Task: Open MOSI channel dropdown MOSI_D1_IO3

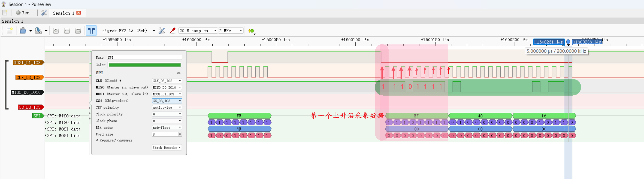Action: pos(167,94)
